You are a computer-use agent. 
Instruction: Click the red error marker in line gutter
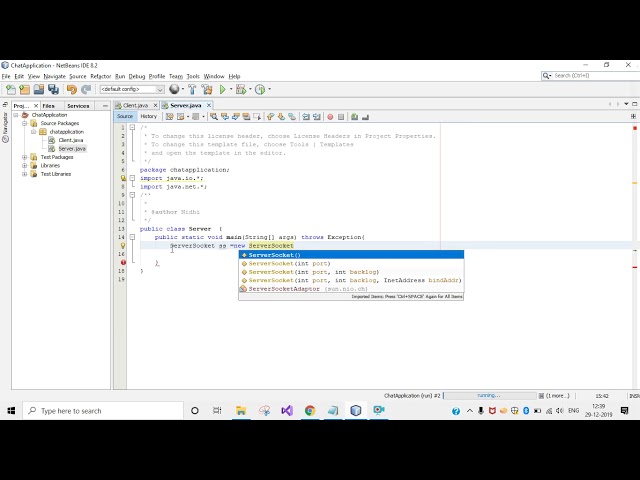pos(123,262)
